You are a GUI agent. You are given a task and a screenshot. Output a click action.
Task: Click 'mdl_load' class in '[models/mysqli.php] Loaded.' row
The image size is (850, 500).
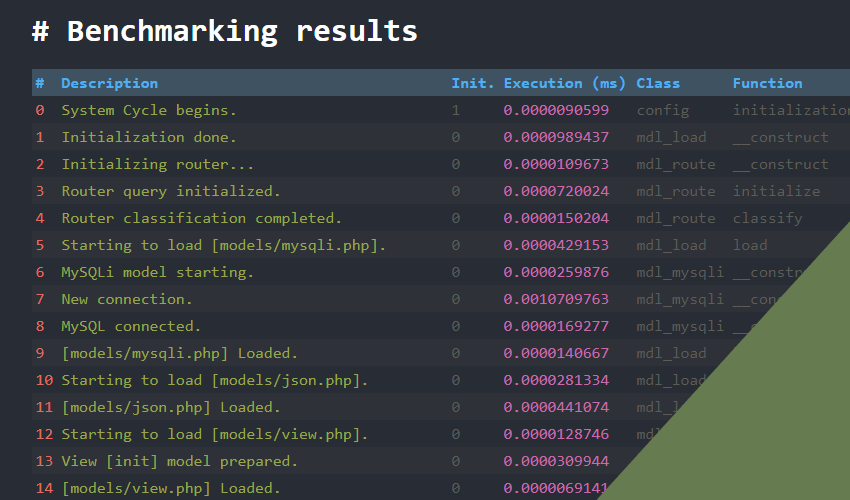(671, 354)
